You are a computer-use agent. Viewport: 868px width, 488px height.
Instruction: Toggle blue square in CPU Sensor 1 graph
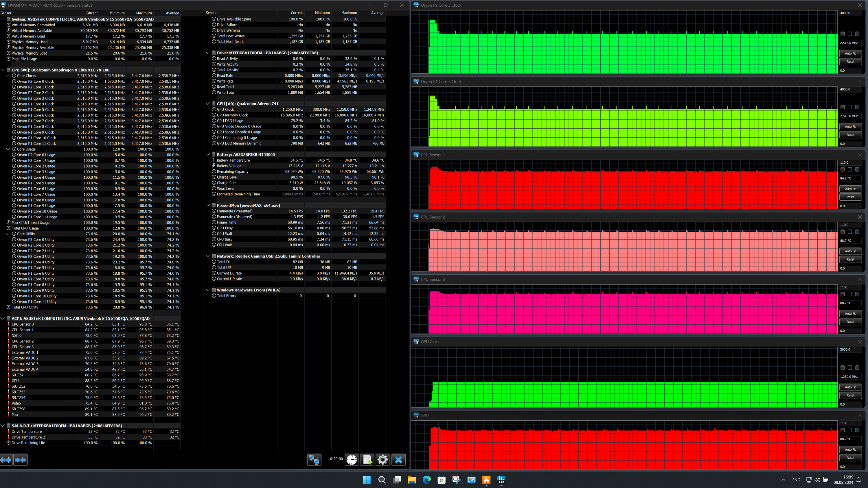click(x=857, y=169)
